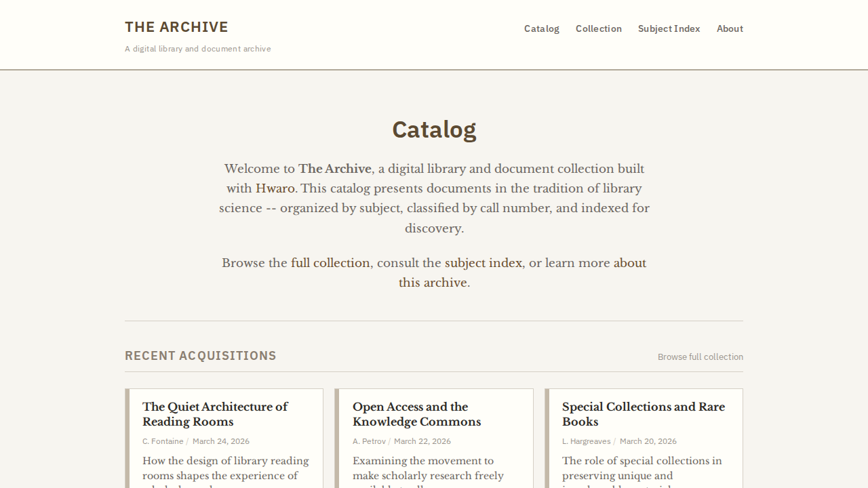Click the card for the rare books article
The image size is (868, 488).
click(x=644, y=437)
